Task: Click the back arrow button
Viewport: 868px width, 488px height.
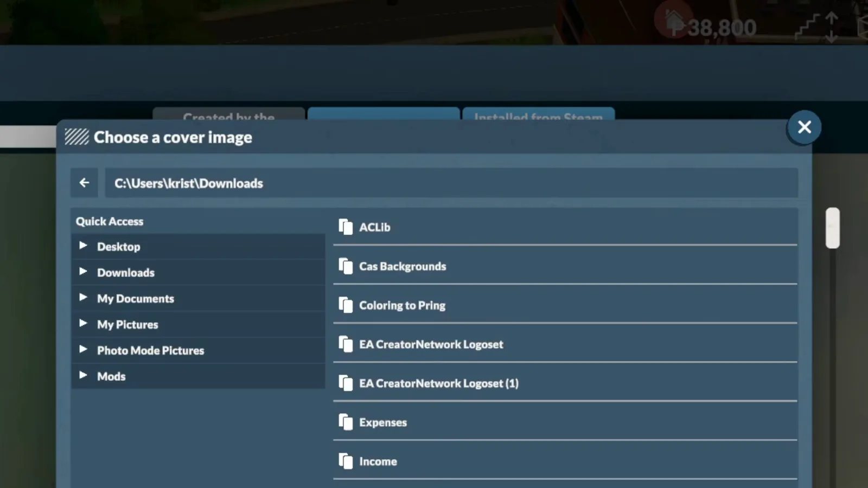Action: point(84,183)
